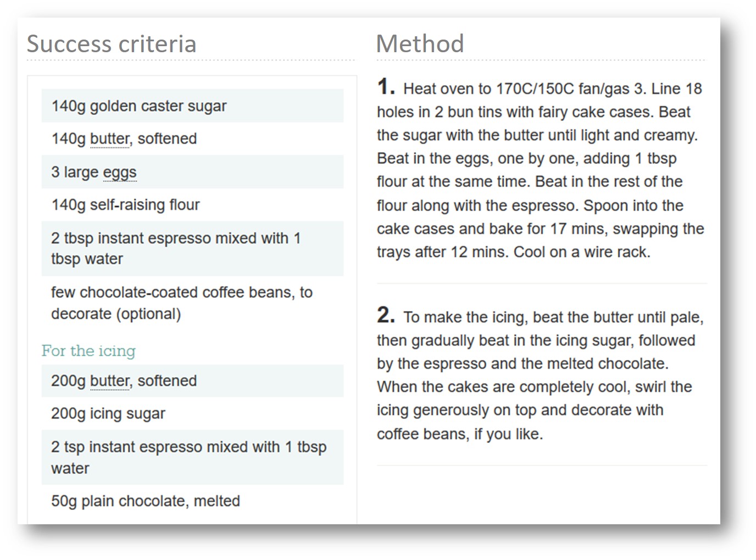The image size is (756, 560).
Task: Open the eggs ingredient link
Action: [119, 172]
